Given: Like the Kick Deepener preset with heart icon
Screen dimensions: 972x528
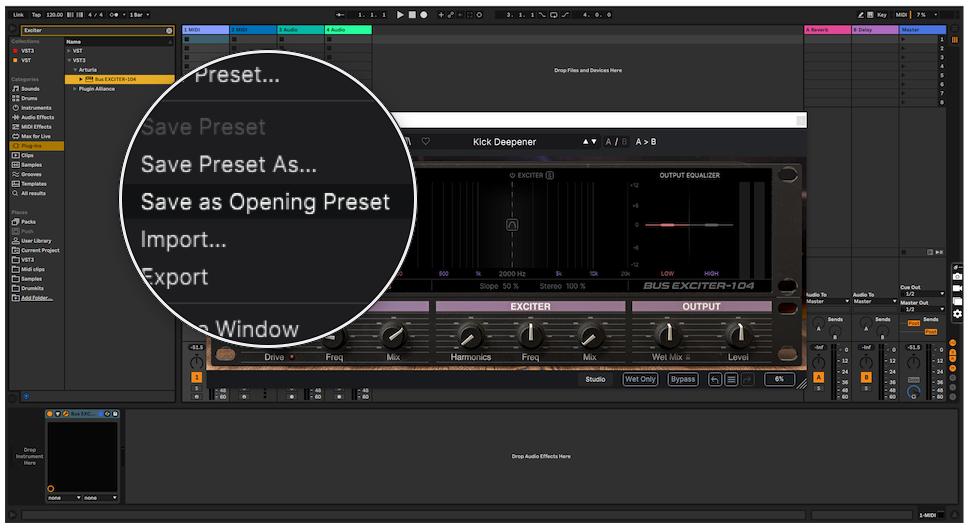Looking at the screenshot, I should tap(426, 141).
